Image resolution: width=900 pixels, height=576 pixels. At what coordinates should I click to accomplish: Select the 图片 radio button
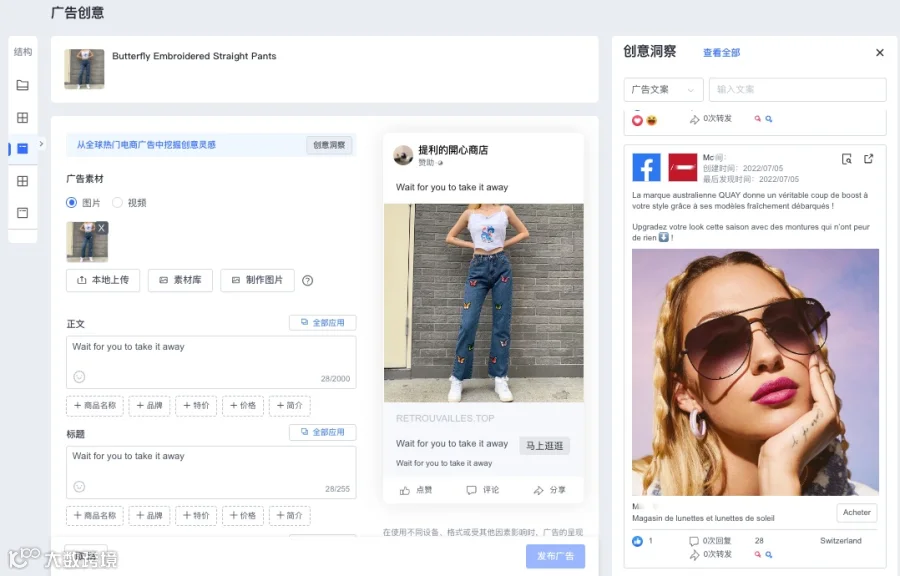click(71, 203)
